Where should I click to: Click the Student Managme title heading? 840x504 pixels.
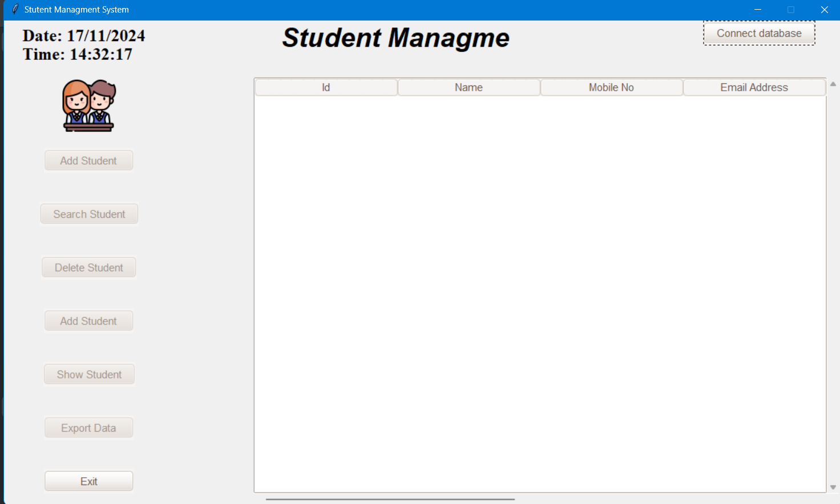(395, 38)
